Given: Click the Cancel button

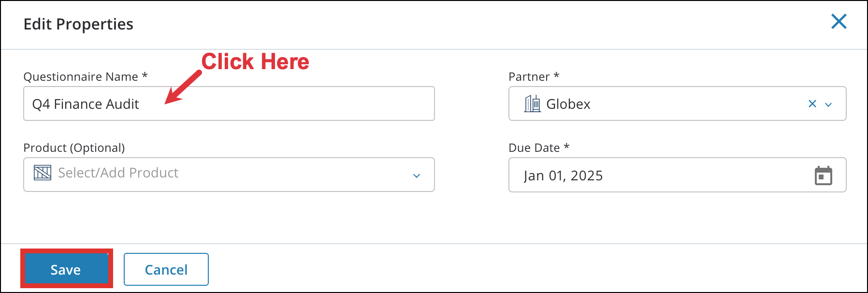Looking at the screenshot, I should pos(166,269).
